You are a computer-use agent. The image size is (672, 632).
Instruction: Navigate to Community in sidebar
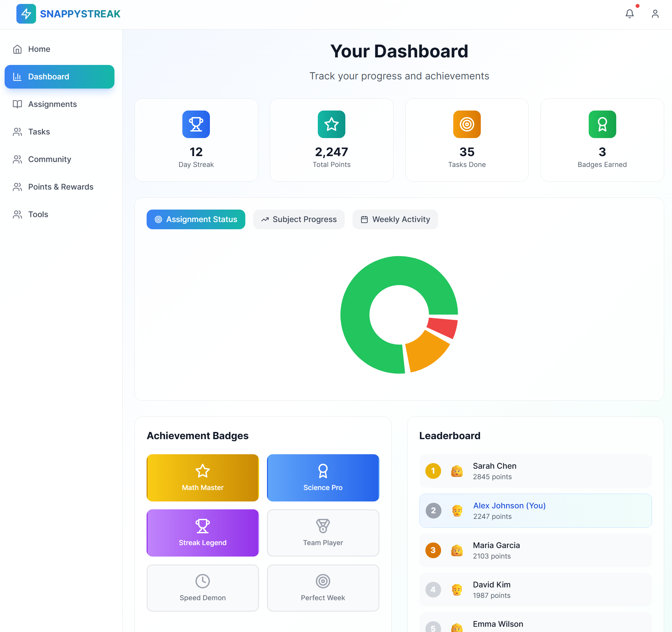(x=49, y=159)
